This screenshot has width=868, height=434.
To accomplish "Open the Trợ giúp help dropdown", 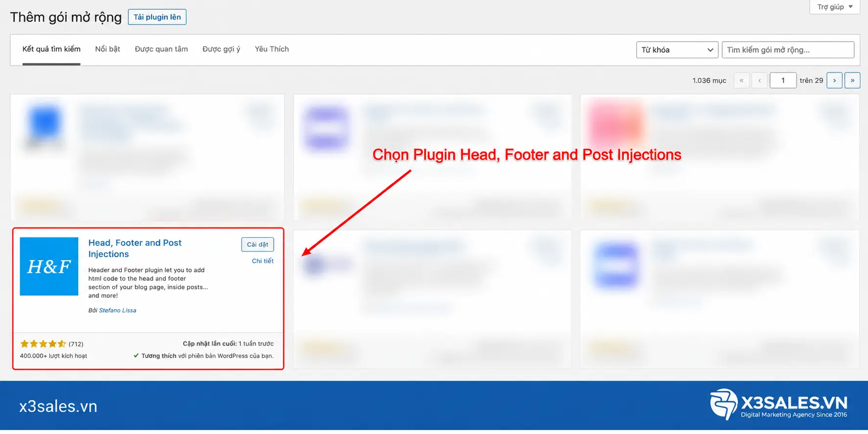I will (x=835, y=7).
